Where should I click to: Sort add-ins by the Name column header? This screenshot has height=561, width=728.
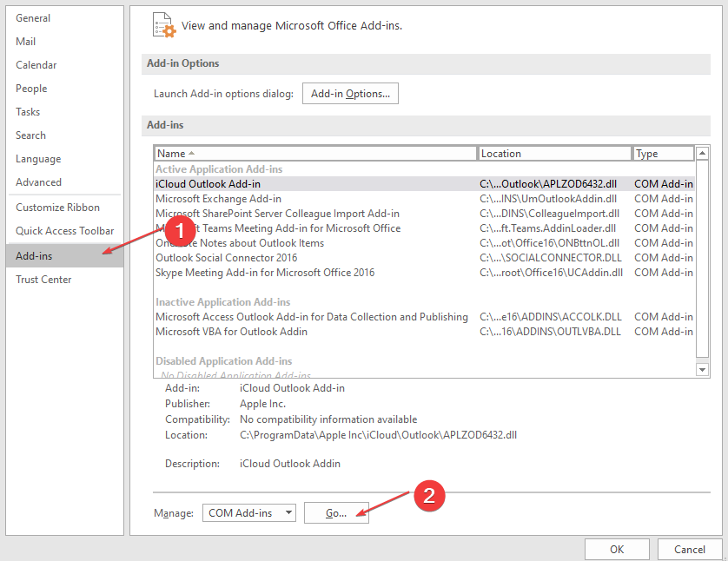(315, 154)
